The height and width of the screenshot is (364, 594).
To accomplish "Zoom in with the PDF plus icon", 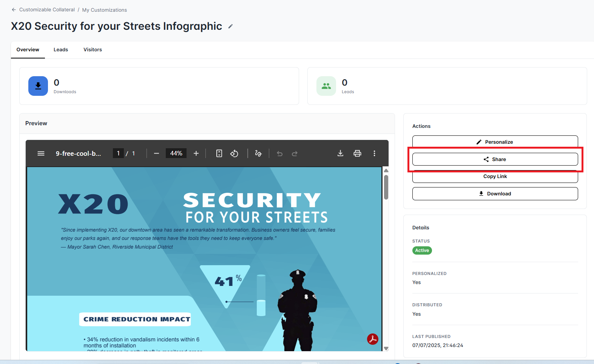I will [196, 154].
